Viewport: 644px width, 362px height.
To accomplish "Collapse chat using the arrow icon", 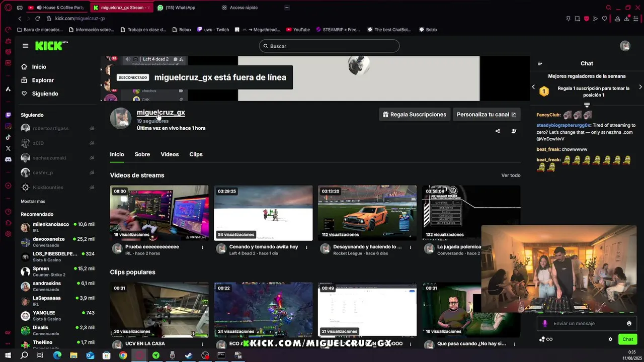I will (540, 63).
